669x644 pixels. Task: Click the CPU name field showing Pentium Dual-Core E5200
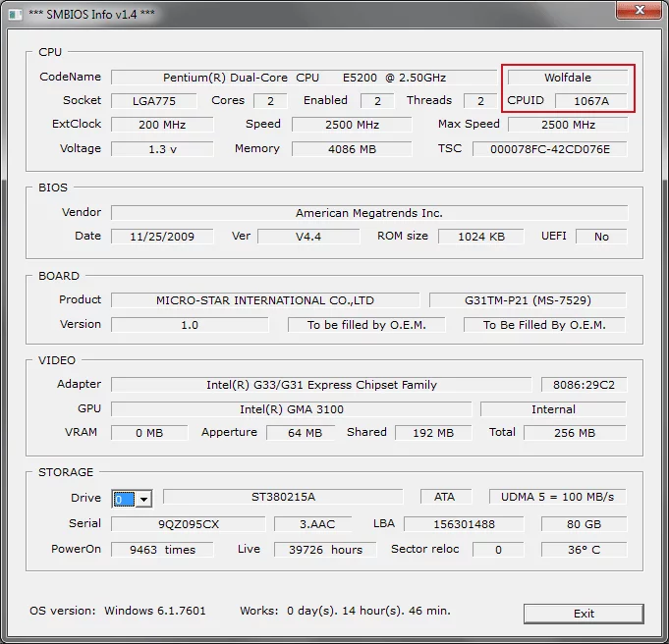(305, 78)
